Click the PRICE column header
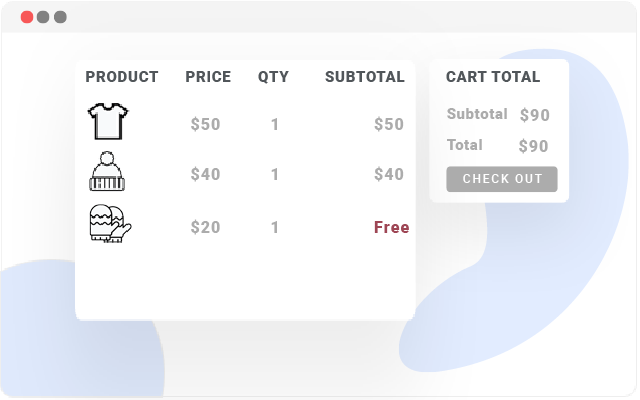This screenshot has width=640, height=400. 208,77
